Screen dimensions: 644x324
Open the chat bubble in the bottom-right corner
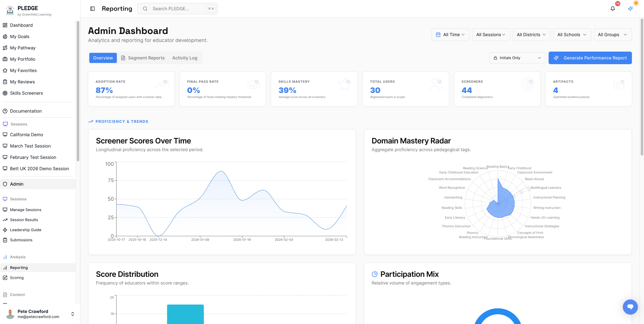630,307
